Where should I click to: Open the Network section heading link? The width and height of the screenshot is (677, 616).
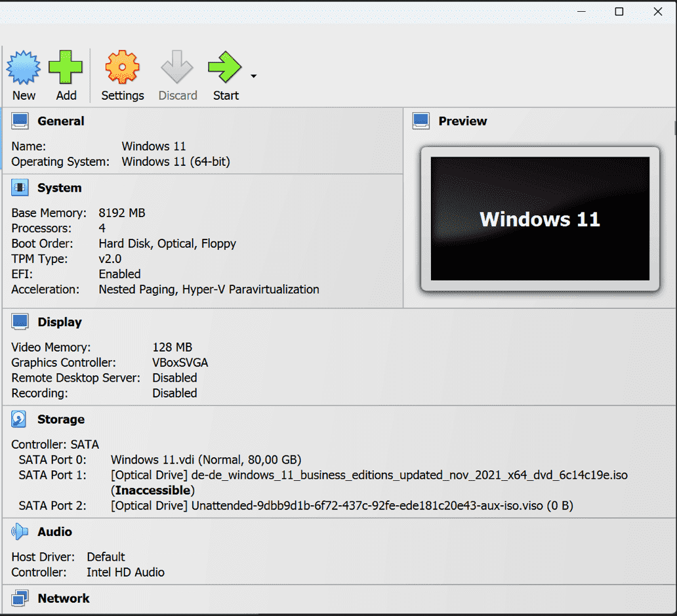(64, 598)
